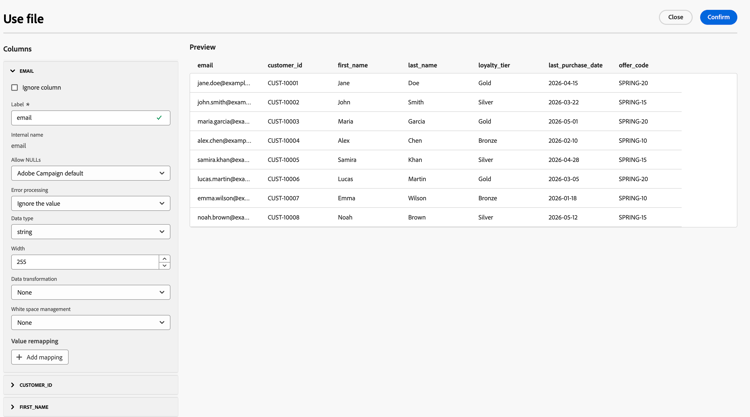This screenshot has width=750, height=417.
Task: Click Gold tier in Jane row
Action: [485, 83]
